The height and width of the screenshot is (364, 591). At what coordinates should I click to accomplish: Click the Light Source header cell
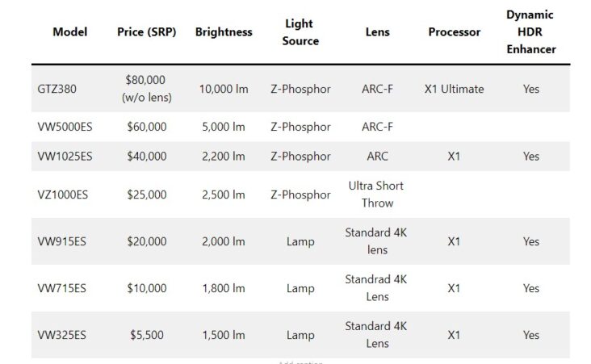point(300,32)
